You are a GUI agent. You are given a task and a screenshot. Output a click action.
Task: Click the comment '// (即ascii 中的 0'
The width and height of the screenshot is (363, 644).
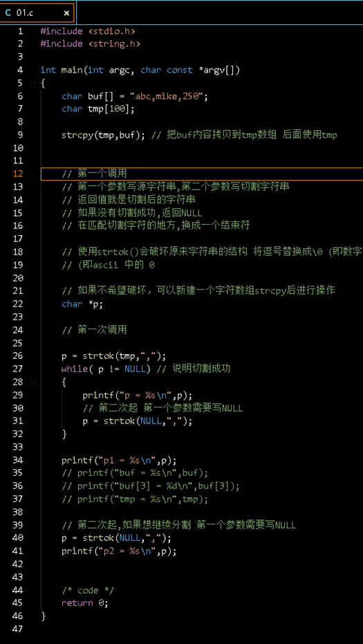point(108,265)
